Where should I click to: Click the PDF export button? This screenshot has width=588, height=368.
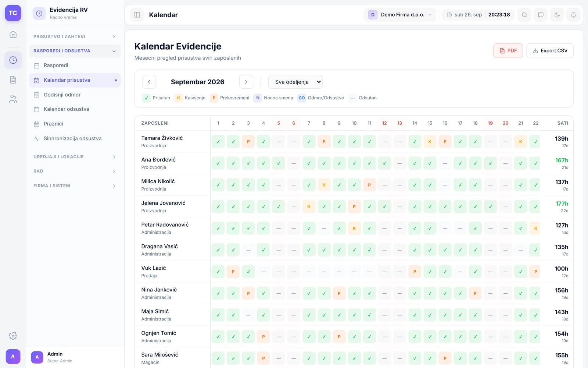(x=508, y=51)
